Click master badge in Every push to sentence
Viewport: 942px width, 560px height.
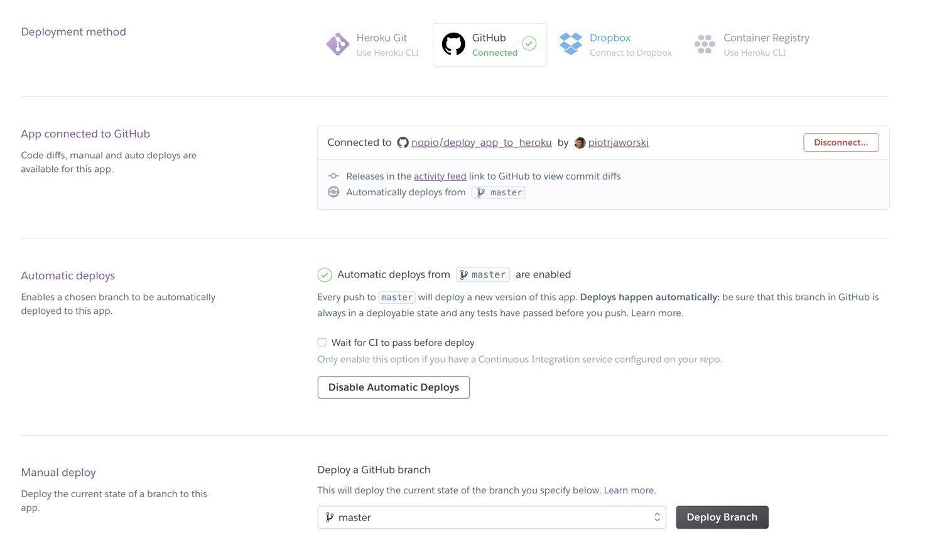[x=397, y=298]
